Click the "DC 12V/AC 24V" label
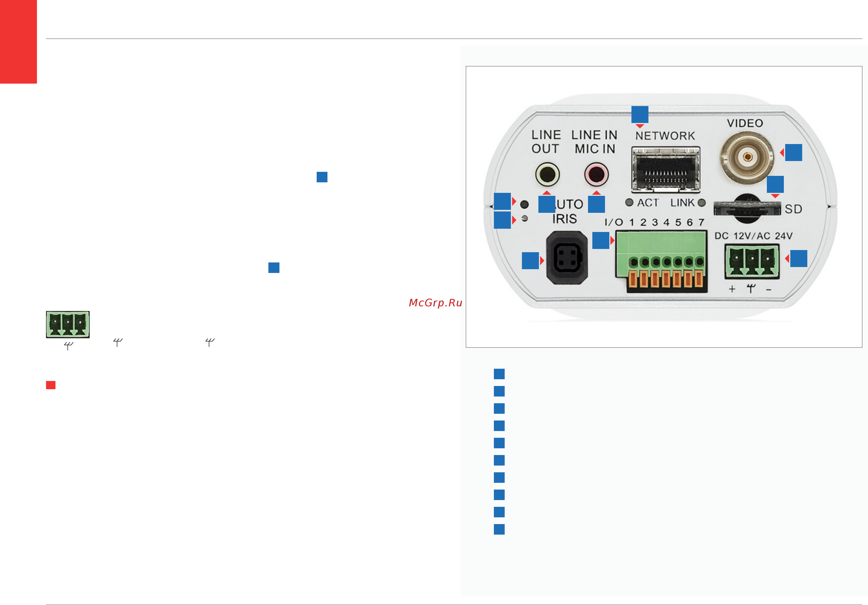Viewport: 868px width, 605px height. [753, 236]
